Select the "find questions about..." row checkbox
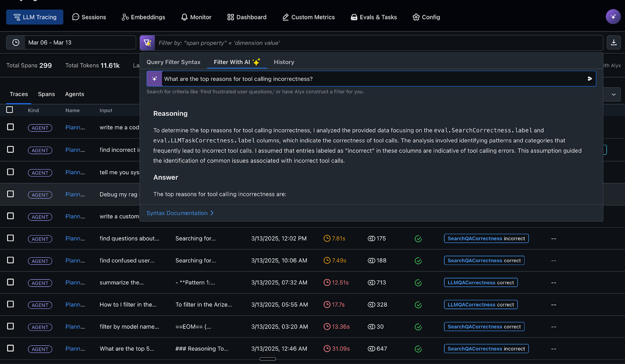 coord(11,238)
